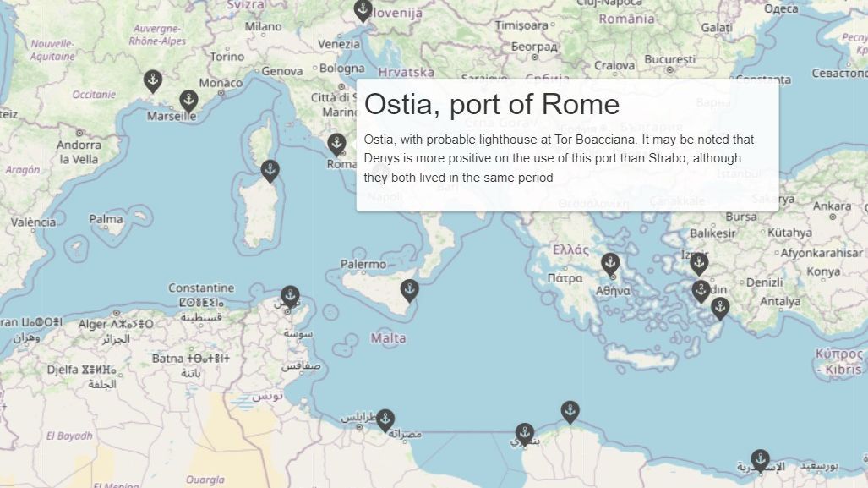Click the Malta label on the map
The width and height of the screenshot is (868, 488).
[388, 338]
